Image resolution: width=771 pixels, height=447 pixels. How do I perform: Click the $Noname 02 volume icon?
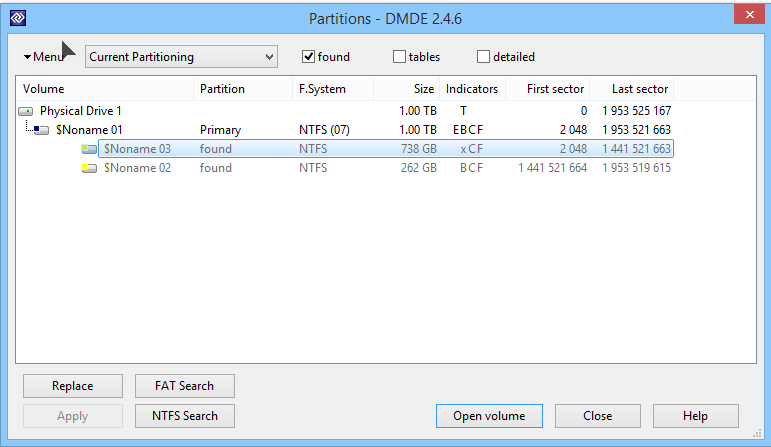coord(89,168)
